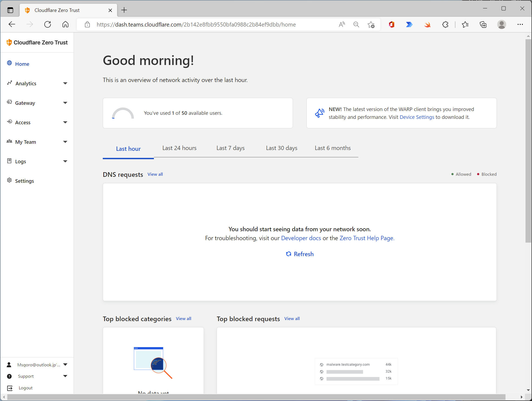Switch to Last 30 days tab

[282, 148]
